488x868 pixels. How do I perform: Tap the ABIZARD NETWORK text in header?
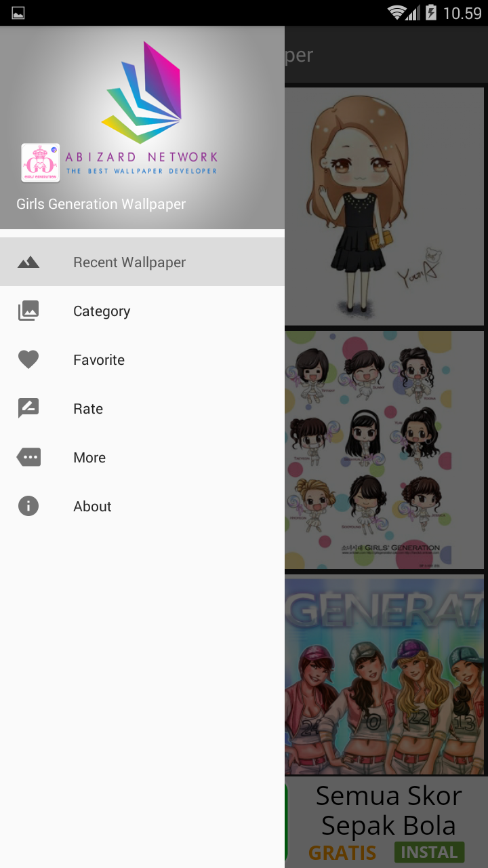142,157
